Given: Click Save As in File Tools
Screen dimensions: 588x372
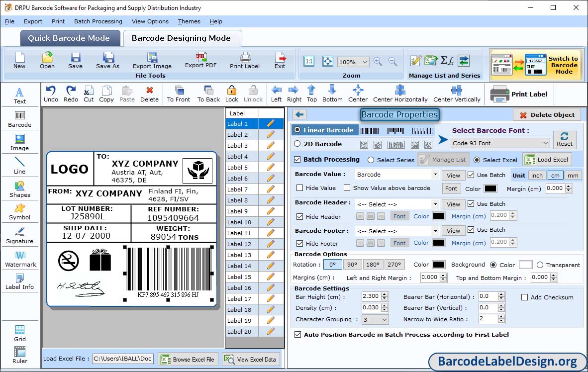Looking at the screenshot, I should pos(107,61).
